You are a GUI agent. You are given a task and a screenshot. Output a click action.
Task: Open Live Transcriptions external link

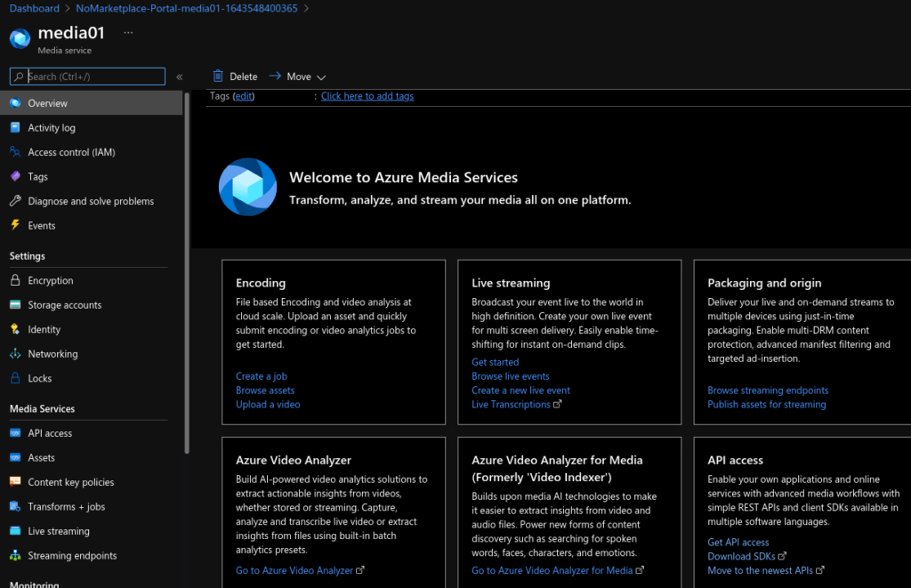pos(517,404)
